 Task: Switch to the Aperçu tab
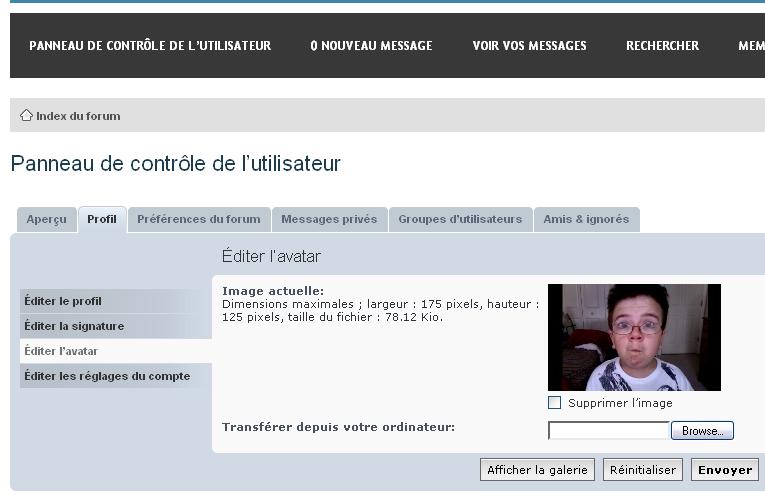[46, 219]
